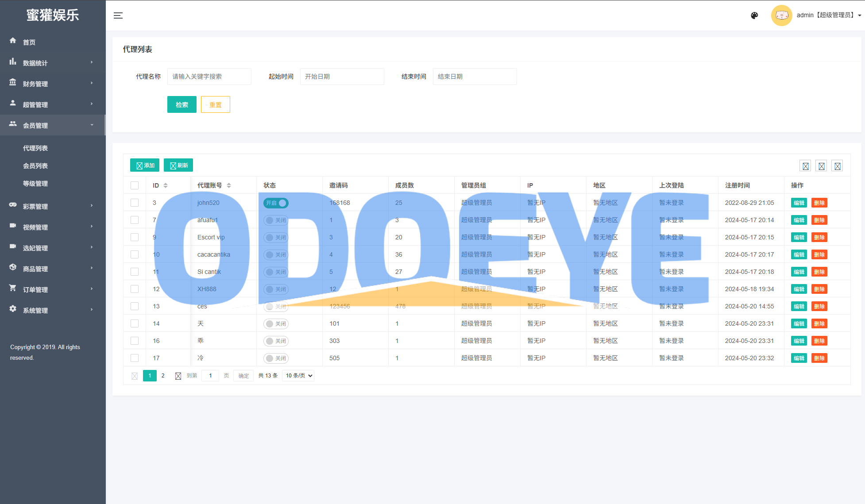This screenshot has width=865, height=504.
Task: Open the theme palette icon
Action: point(754,15)
